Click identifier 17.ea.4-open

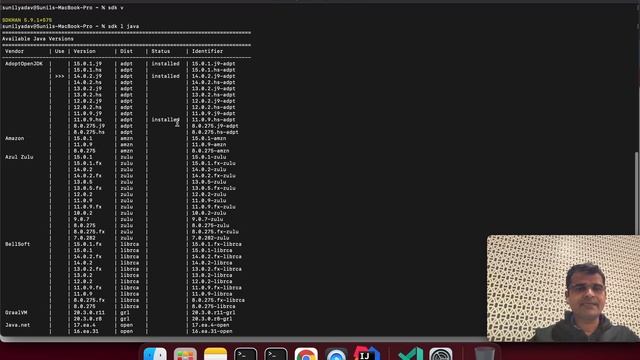211,325
